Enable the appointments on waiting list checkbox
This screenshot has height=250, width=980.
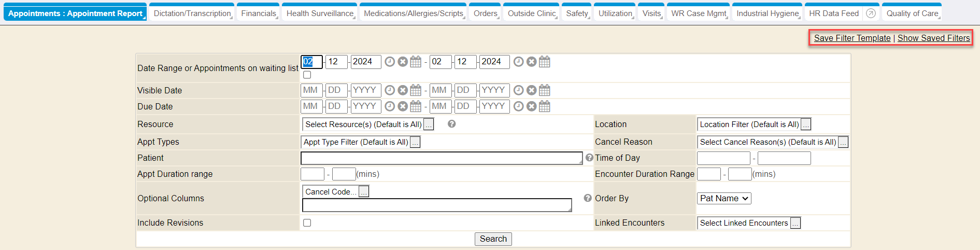[x=307, y=75]
